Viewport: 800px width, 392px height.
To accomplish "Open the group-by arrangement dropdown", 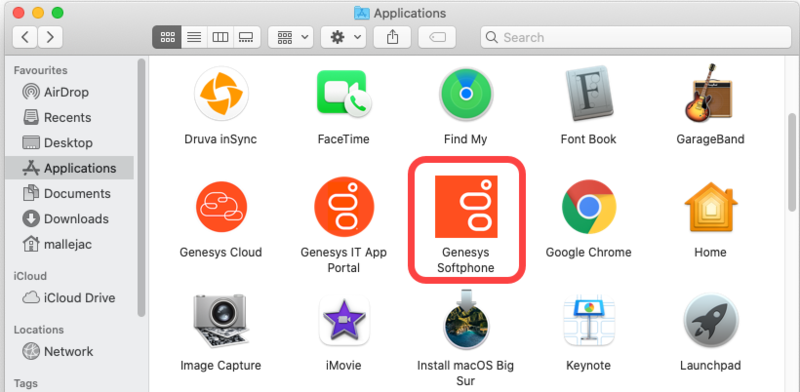I will click(x=291, y=37).
